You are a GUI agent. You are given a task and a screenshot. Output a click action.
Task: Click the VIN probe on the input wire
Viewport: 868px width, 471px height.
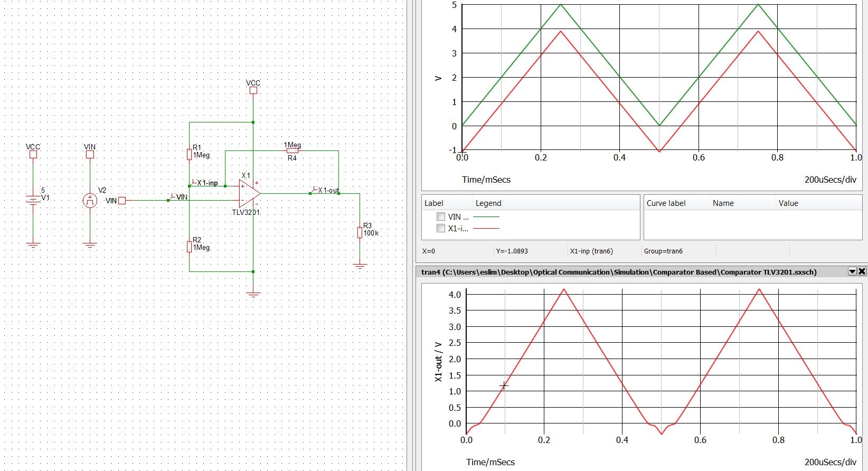pos(178,196)
